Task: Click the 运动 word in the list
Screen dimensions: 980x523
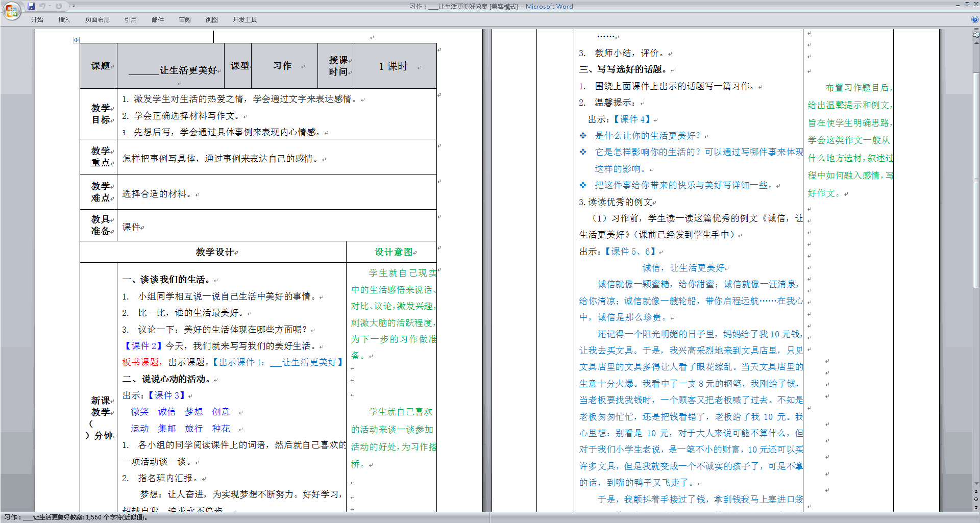Action: click(140, 429)
